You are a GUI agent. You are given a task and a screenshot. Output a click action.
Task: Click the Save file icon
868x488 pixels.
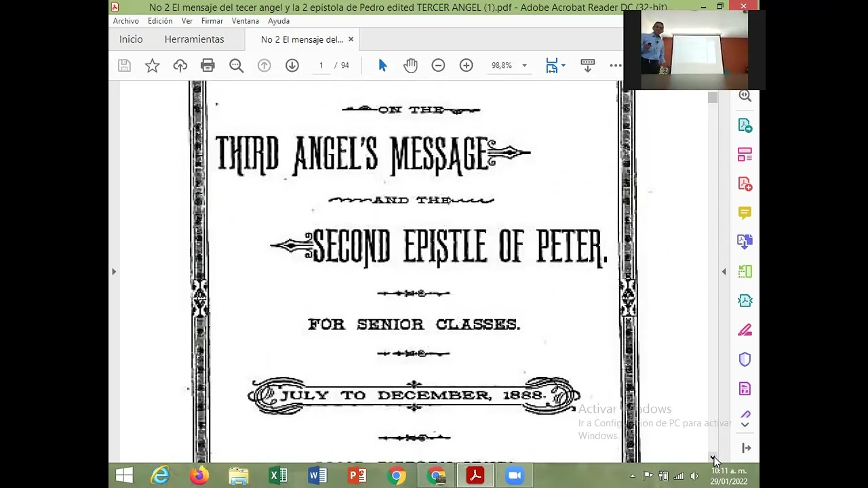point(124,66)
